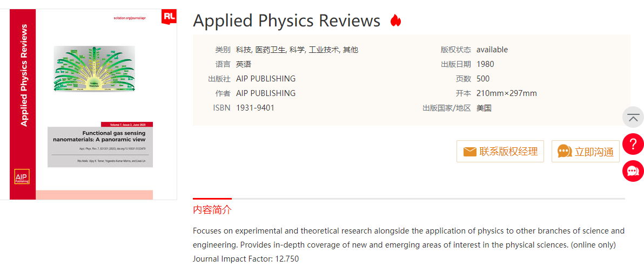The width and height of the screenshot is (644, 267).
Task: Open the red question mark help icon
Action: (633, 144)
